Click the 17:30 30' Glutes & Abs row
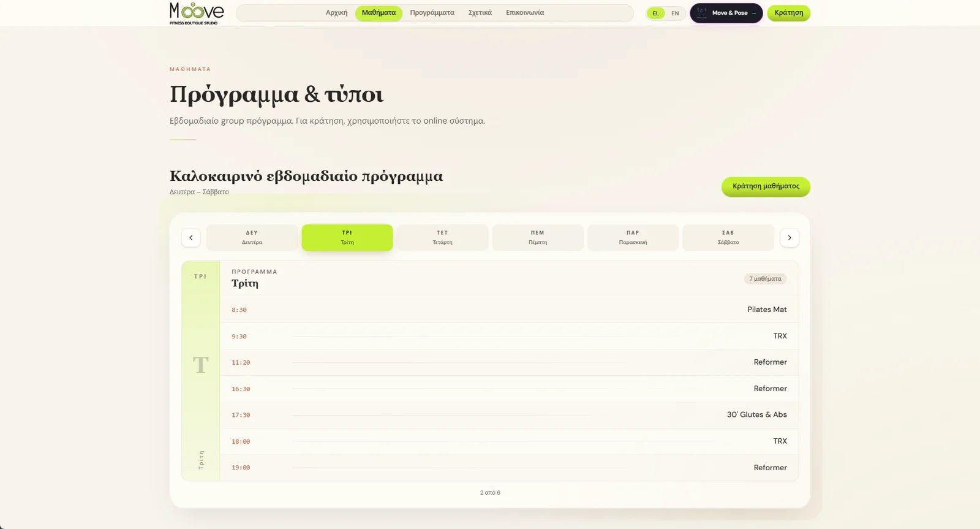 (509, 415)
